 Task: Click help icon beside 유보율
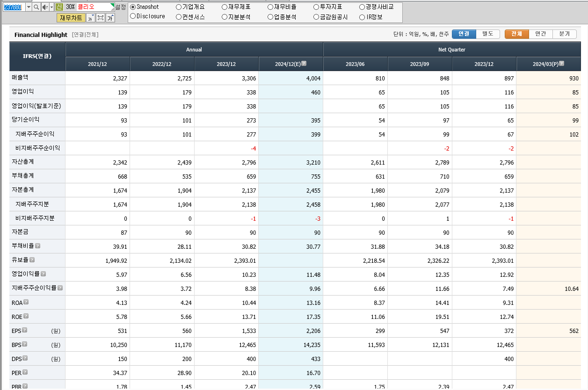32,260
